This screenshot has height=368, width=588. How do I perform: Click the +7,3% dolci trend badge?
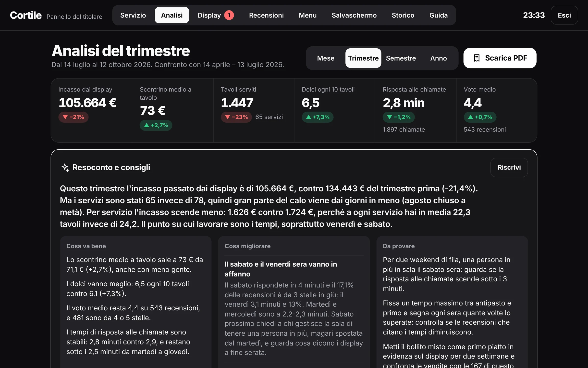(x=318, y=117)
